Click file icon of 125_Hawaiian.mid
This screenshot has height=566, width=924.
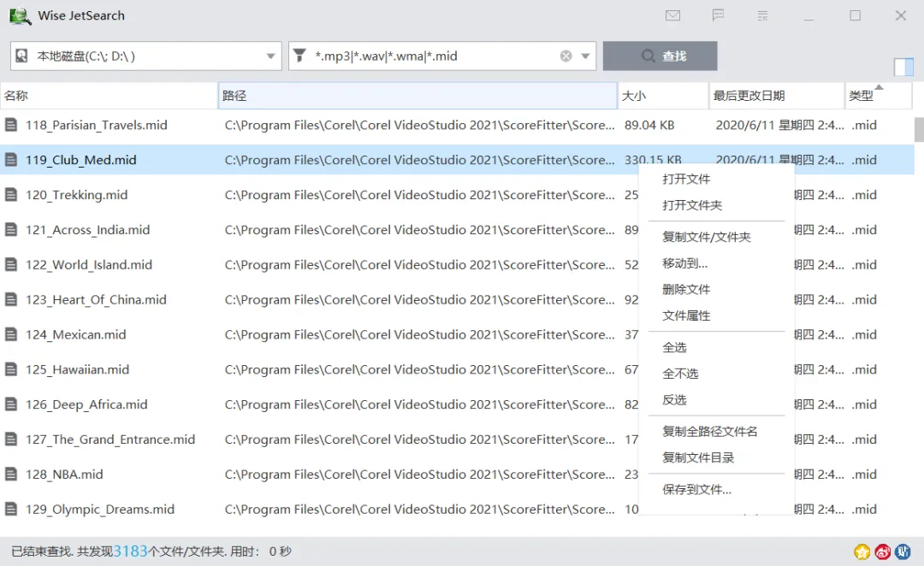[10, 369]
